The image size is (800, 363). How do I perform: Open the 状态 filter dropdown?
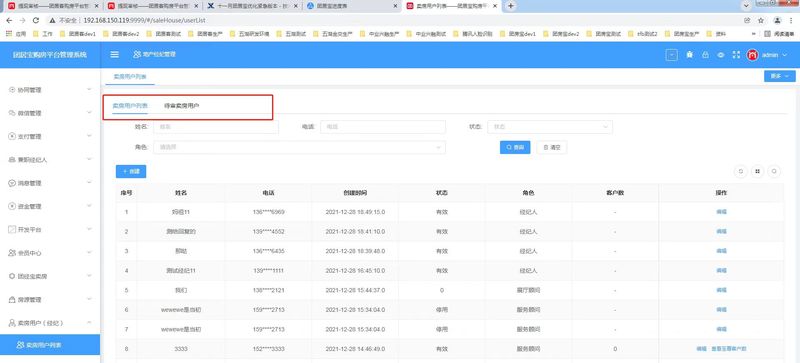[550, 127]
